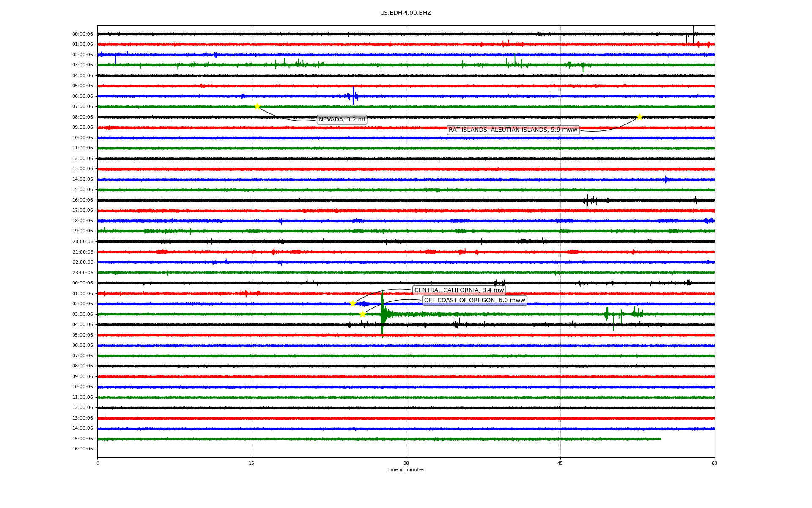Click the 30 minute x-axis tick label
The width and height of the screenshot is (812, 508).
pyautogui.click(x=406, y=463)
